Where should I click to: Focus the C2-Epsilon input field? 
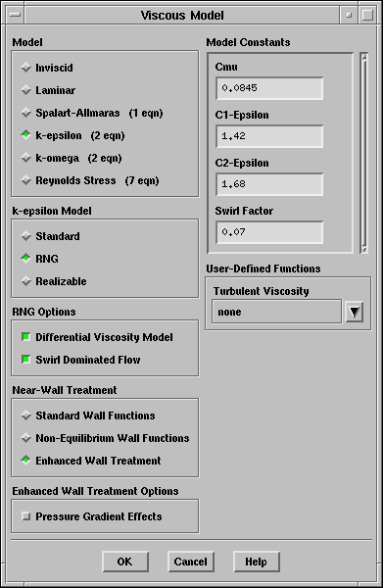(269, 184)
